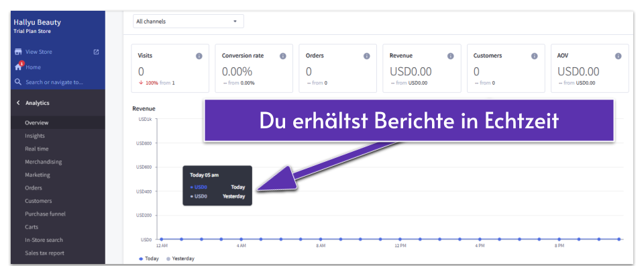Screen dimensions: 644x266
Task: Open the Home link in sidebar
Action: [x=33, y=67]
